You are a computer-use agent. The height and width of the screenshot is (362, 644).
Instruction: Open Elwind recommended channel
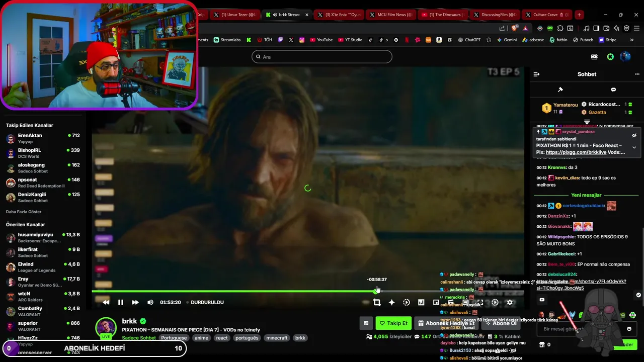point(43,267)
